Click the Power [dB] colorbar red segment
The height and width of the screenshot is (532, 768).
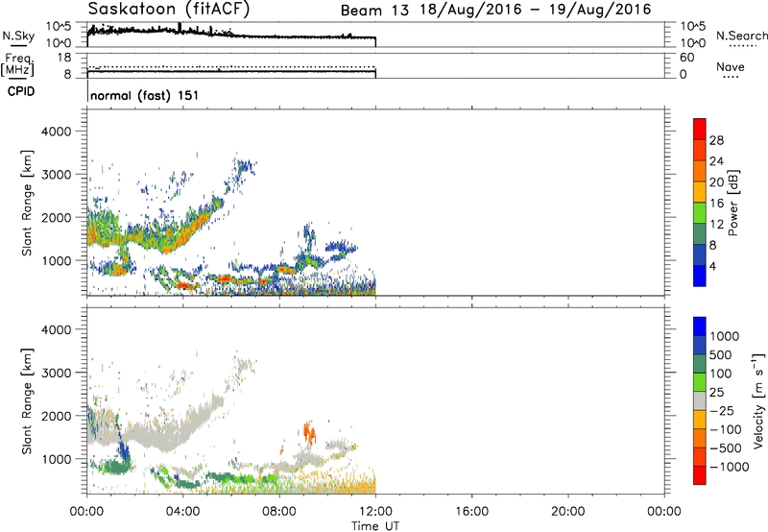coord(700,129)
